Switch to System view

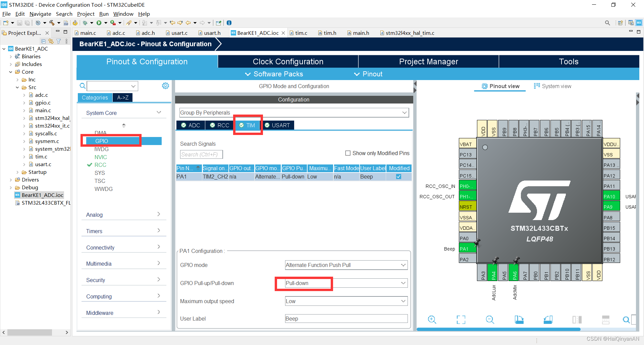[x=552, y=86]
